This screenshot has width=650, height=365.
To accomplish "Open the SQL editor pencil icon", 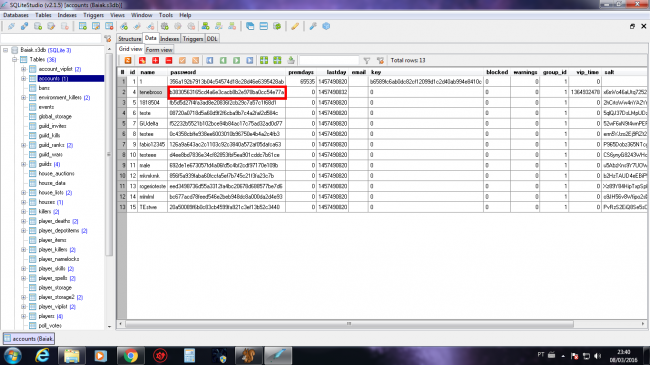I will 295,26.
